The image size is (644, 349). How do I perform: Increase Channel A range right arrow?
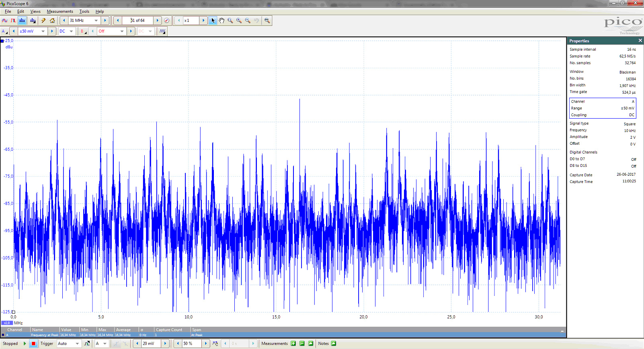tap(52, 31)
